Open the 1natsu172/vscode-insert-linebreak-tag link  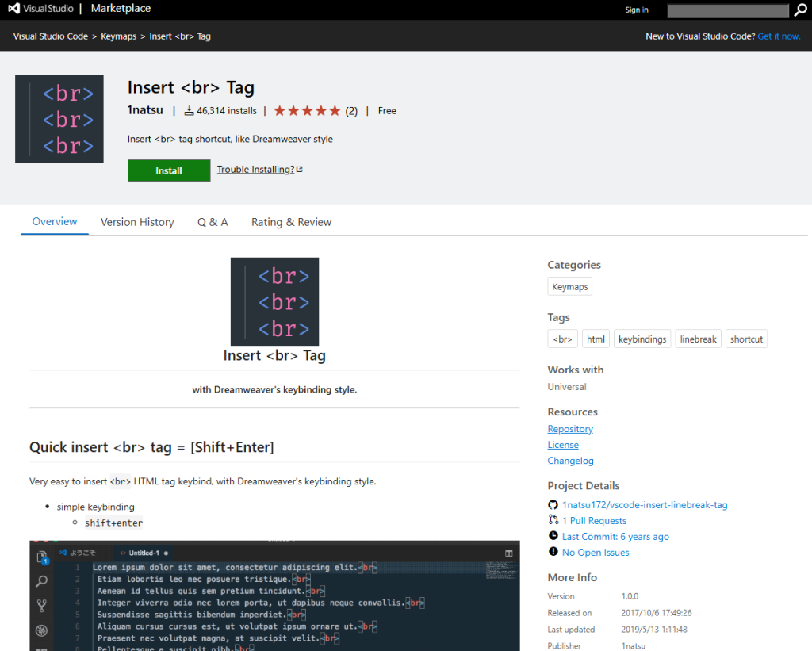(645, 505)
